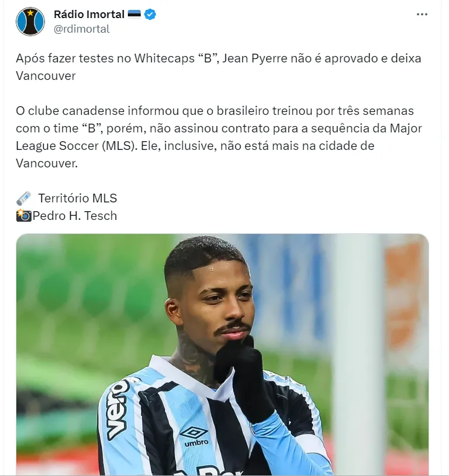Click the black glove in the photo
The image size is (449, 476).
tap(242, 380)
